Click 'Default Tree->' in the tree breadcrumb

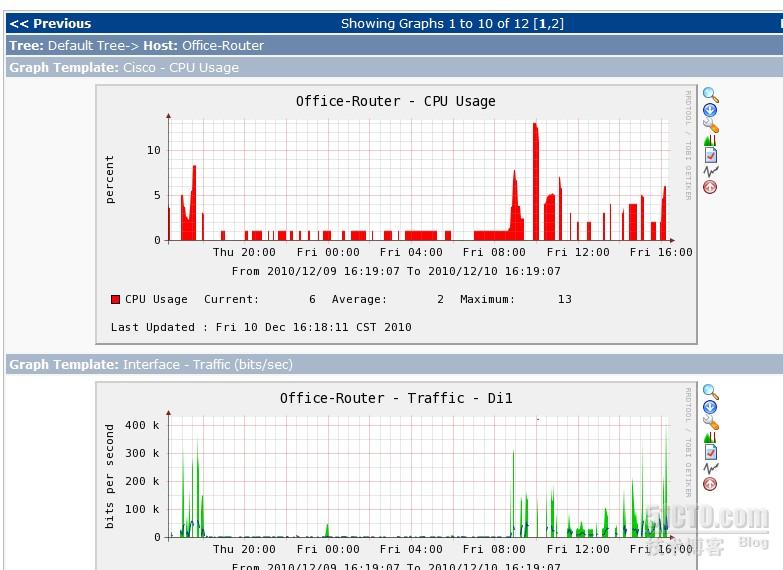(93, 45)
